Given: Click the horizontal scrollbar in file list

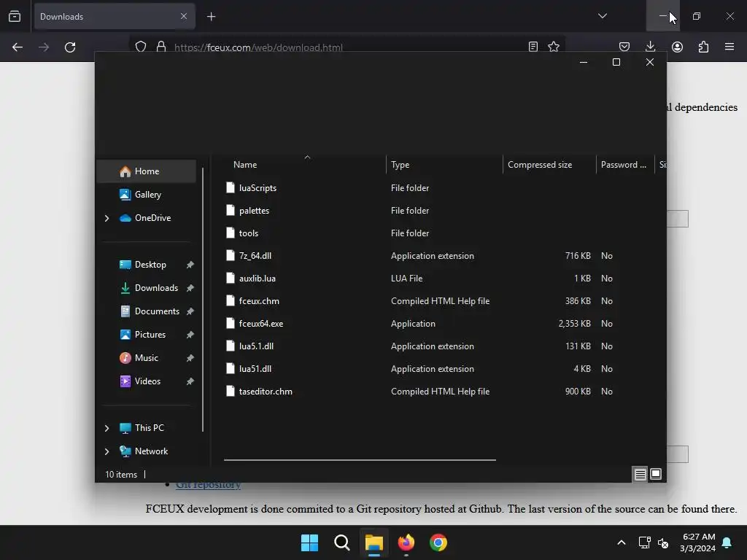Looking at the screenshot, I should pyautogui.click(x=360, y=460).
